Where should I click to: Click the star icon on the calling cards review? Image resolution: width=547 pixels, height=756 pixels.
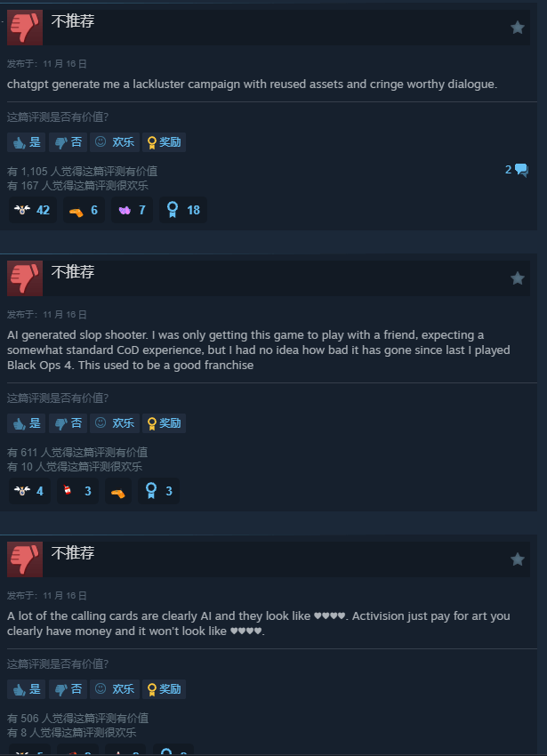(517, 559)
